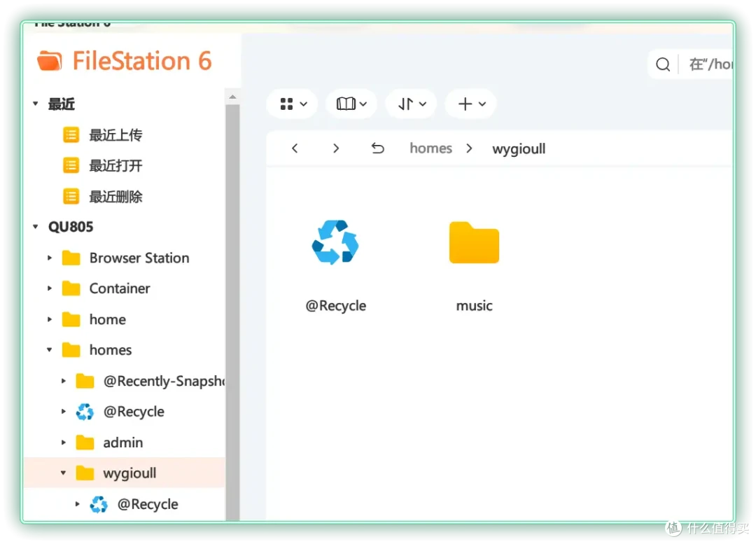Select the home folder in tree
The width and height of the screenshot is (756, 544).
[108, 319]
